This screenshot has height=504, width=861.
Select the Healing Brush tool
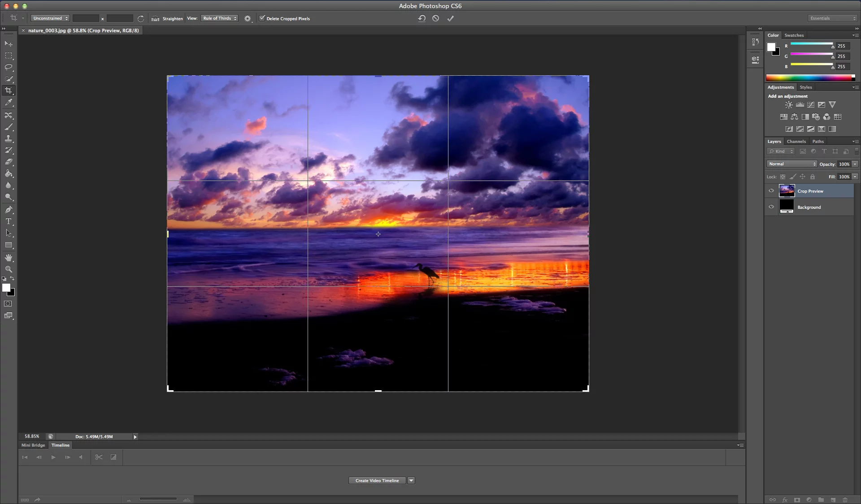coord(9,115)
